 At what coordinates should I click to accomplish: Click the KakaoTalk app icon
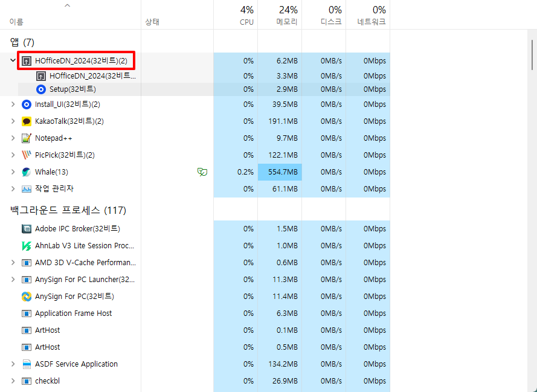point(27,121)
